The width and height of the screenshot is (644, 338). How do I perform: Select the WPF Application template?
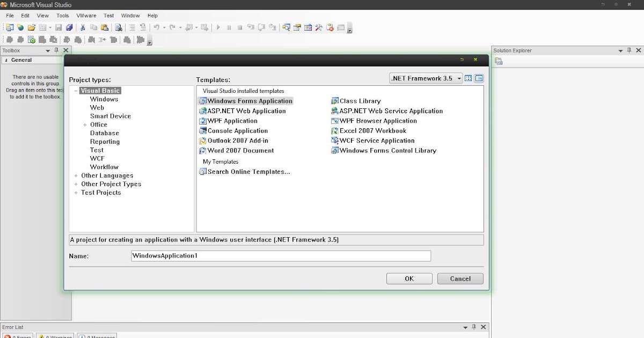pyautogui.click(x=228, y=121)
